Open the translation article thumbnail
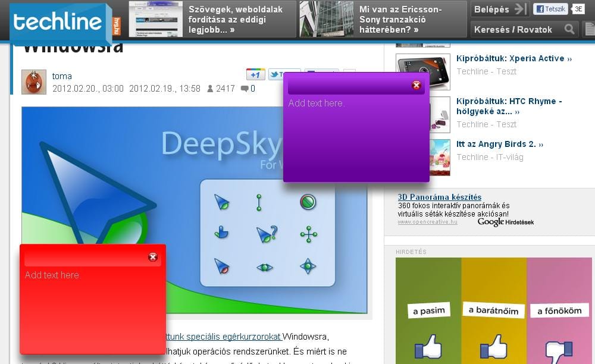This screenshot has width=595, height=364. 155,19
